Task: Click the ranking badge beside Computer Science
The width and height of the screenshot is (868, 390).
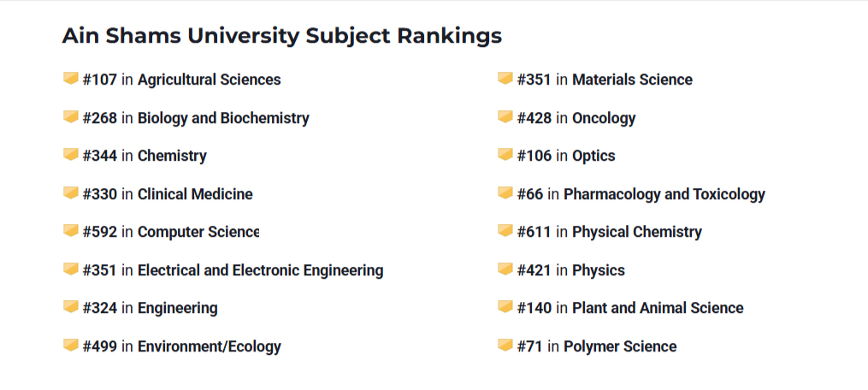Action: point(70,230)
